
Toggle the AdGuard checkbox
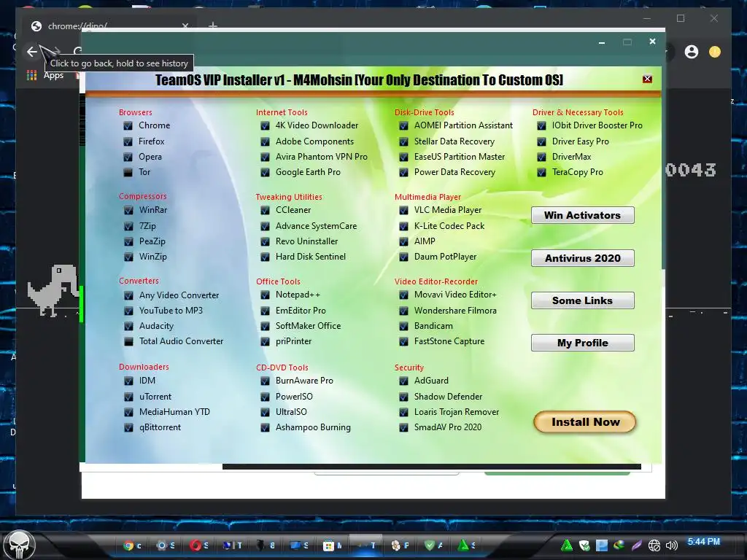pyautogui.click(x=403, y=381)
